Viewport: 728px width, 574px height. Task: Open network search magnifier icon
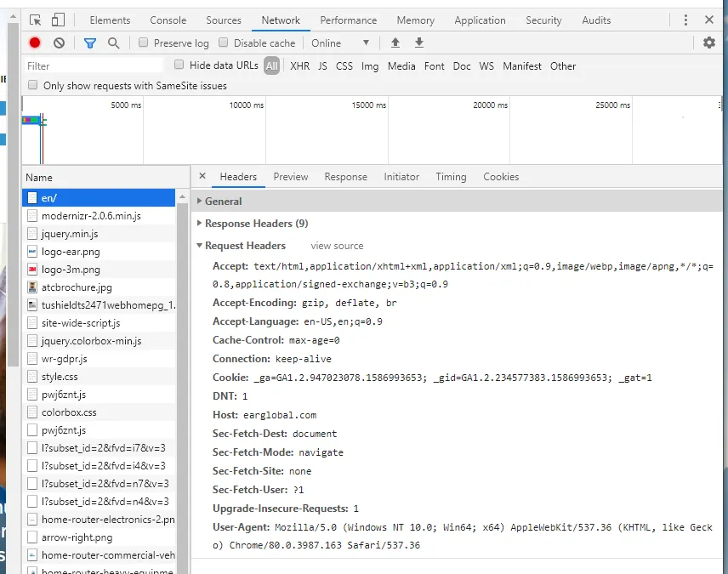point(114,43)
